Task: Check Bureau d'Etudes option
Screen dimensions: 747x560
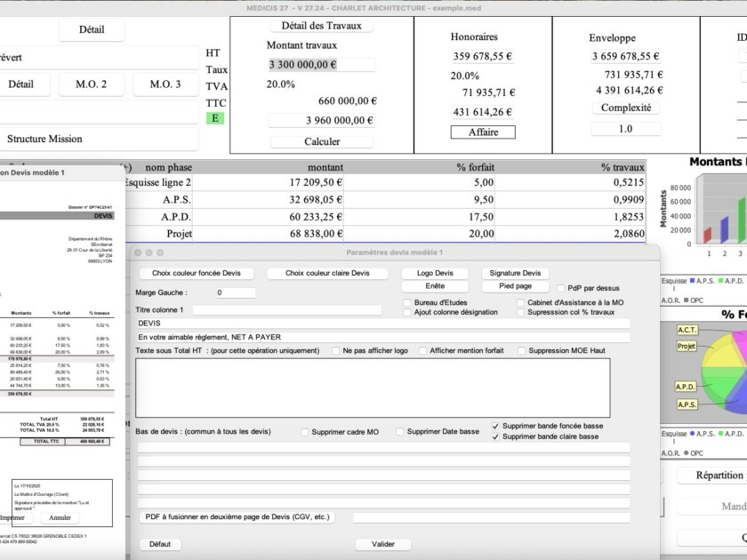Action: pos(407,302)
